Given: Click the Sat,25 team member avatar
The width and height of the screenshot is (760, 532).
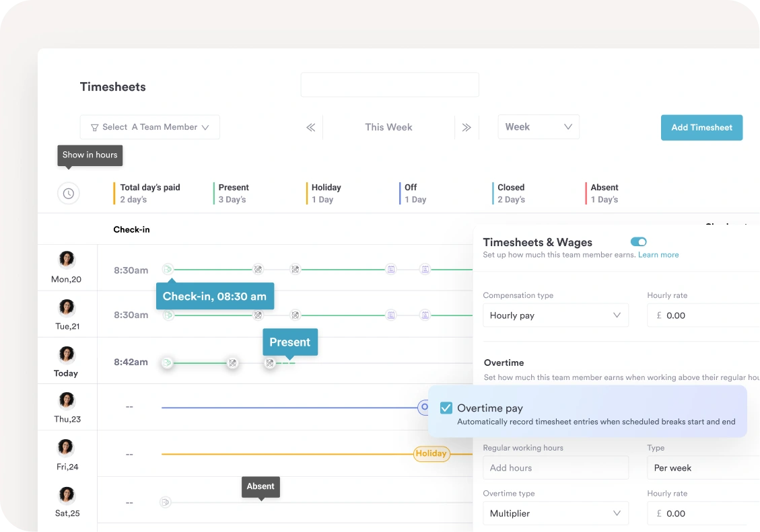Looking at the screenshot, I should click(x=67, y=495).
